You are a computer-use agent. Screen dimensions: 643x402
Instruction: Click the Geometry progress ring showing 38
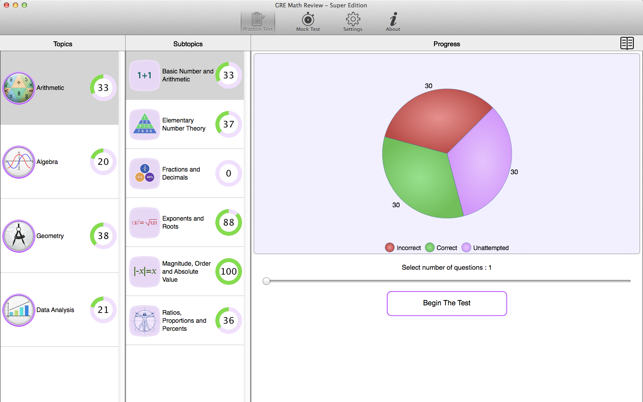click(x=103, y=235)
